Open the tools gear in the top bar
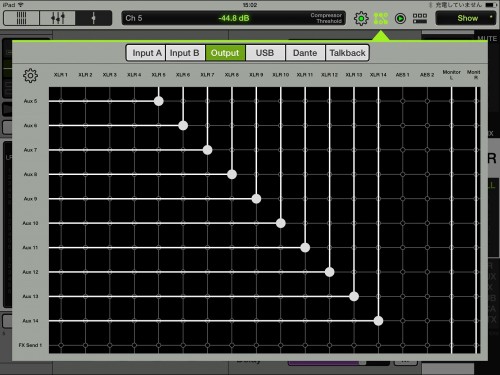 [361, 18]
